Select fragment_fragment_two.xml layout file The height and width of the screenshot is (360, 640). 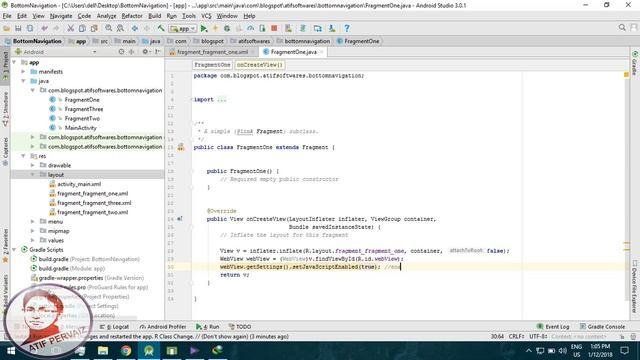point(93,212)
